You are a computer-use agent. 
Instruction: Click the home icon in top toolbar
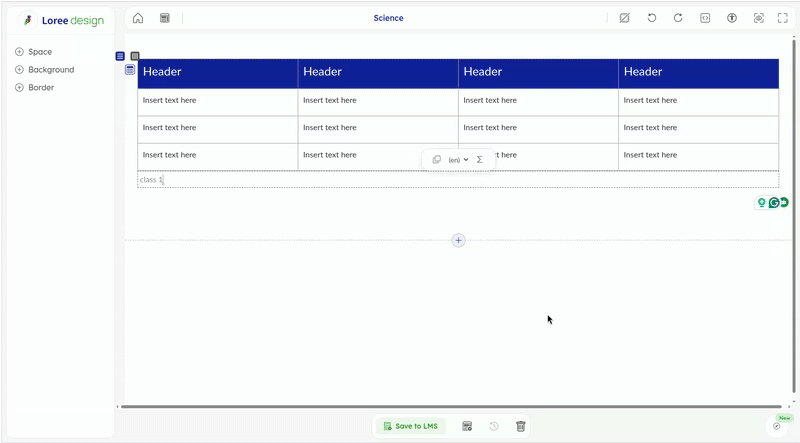pyautogui.click(x=138, y=18)
